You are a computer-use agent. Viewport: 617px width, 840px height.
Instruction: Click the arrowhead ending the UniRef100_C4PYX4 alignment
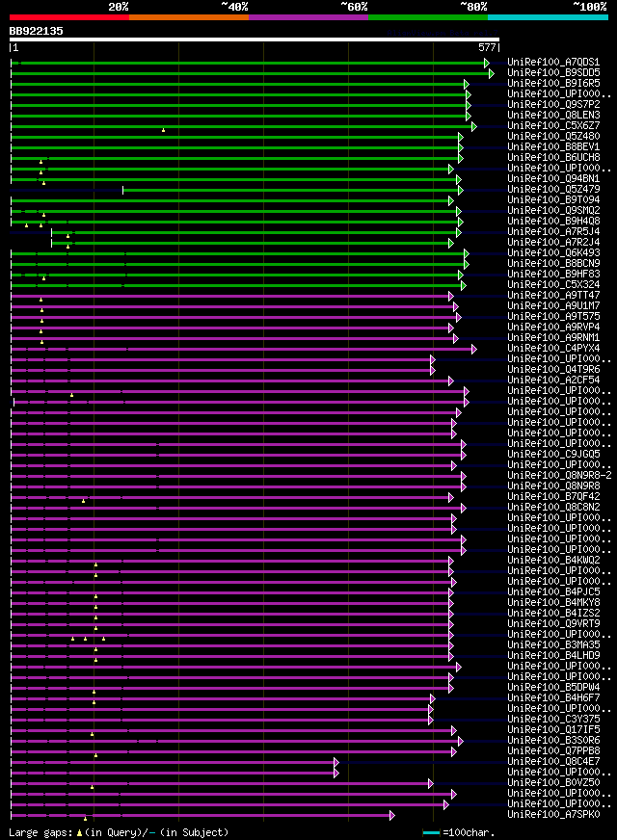click(x=474, y=350)
